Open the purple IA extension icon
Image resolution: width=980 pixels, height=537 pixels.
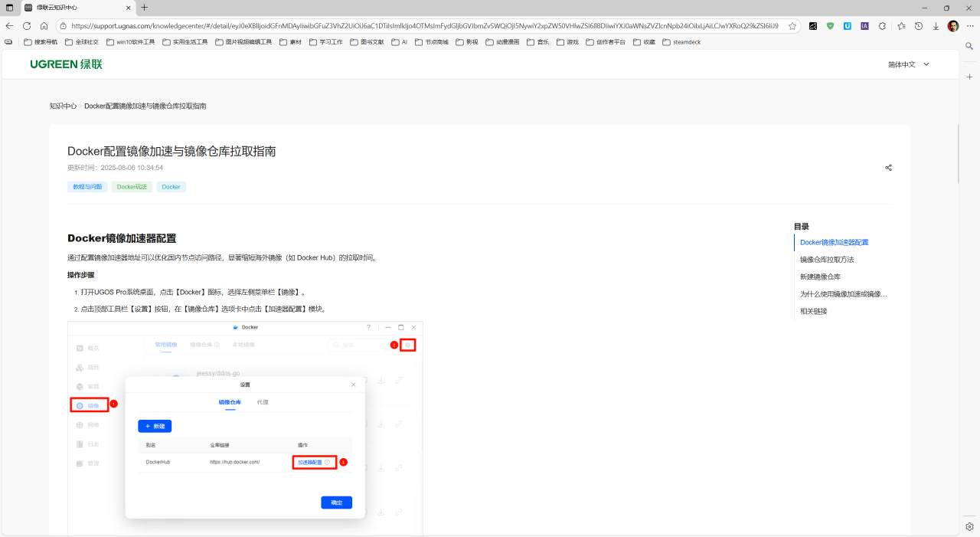tap(864, 25)
